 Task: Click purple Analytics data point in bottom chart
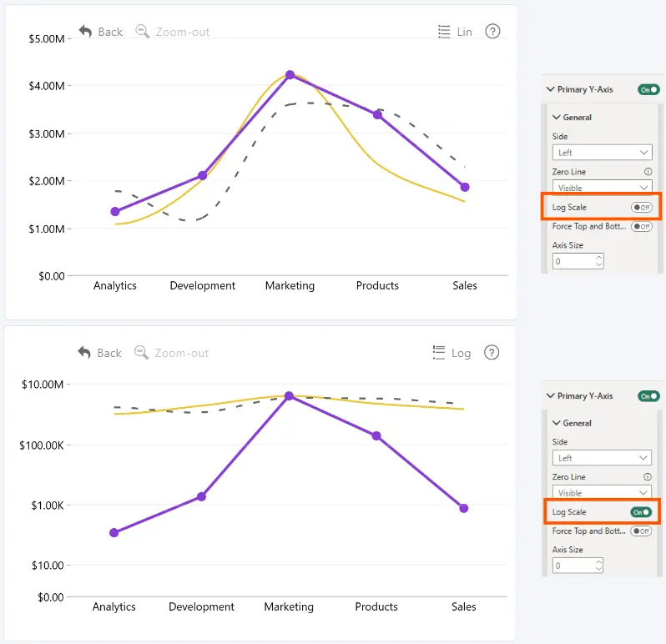(x=114, y=532)
